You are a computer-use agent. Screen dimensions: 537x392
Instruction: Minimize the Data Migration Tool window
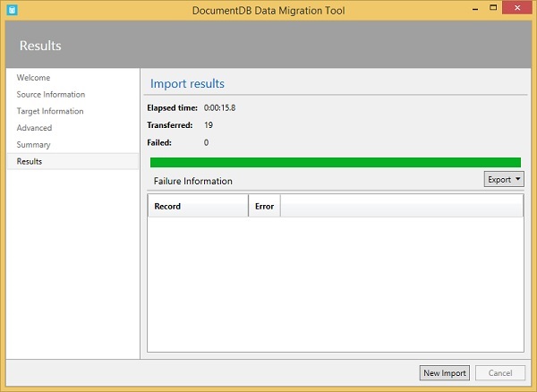coord(474,9)
